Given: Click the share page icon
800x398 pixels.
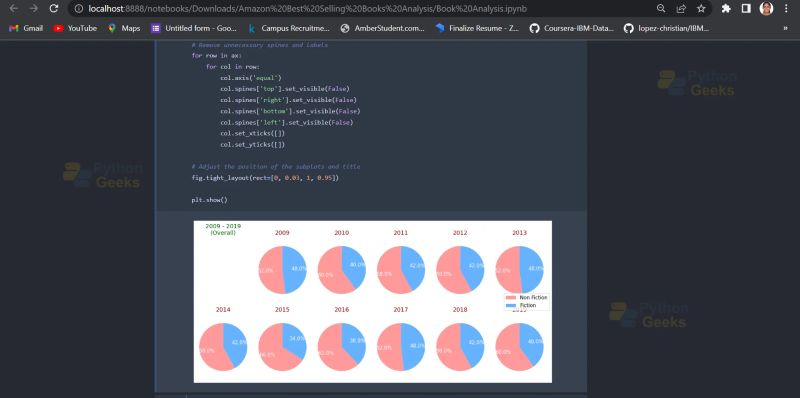Looking at the screenshot, I should [681, 9].
